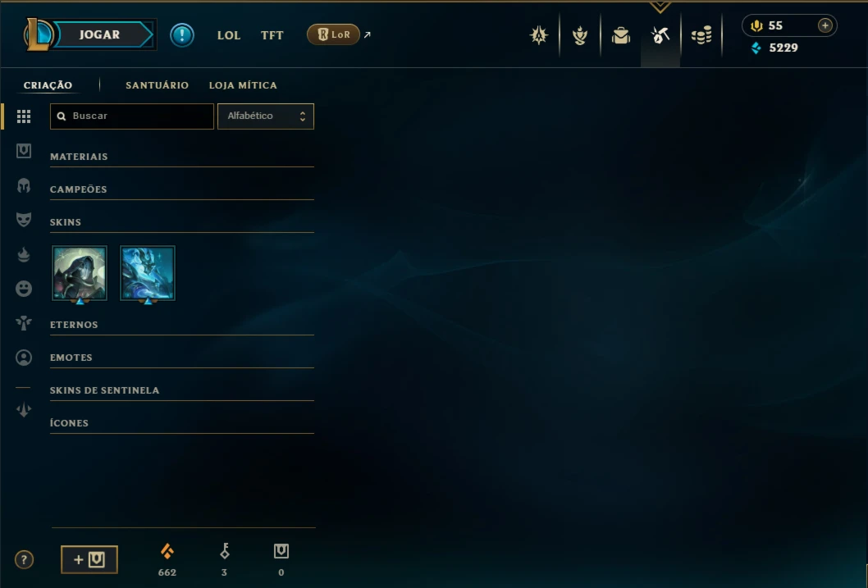
Task: Expand the Materiais section
Action: [181, 157]
